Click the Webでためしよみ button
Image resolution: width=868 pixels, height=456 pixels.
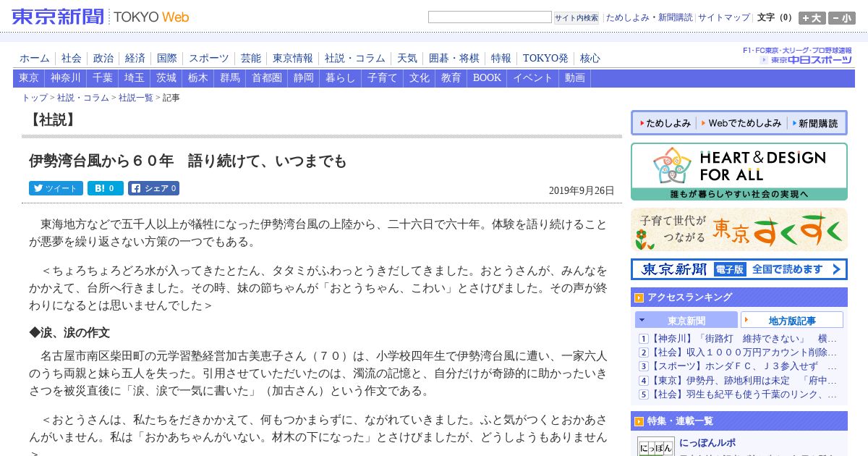coord(741,123)
